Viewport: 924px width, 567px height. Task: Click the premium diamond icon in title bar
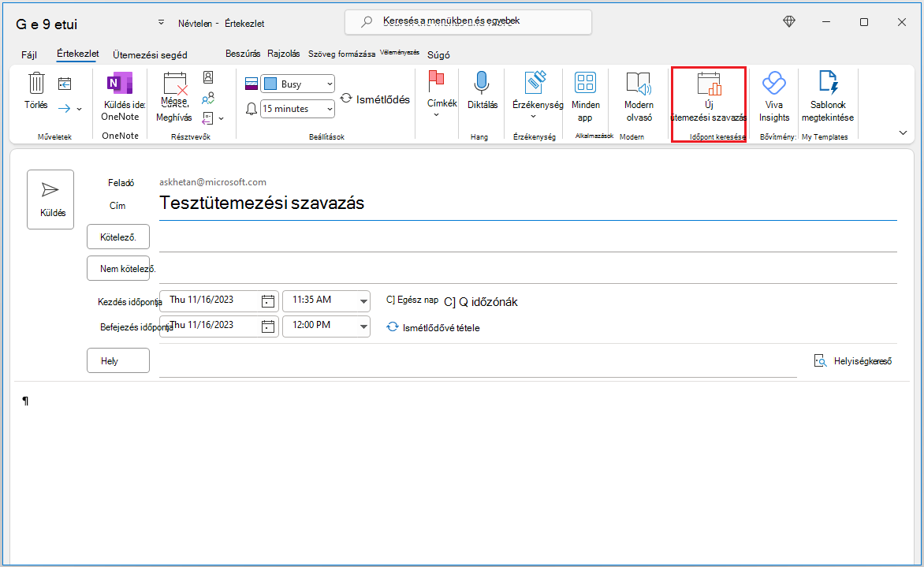click(x=789, y=22)
